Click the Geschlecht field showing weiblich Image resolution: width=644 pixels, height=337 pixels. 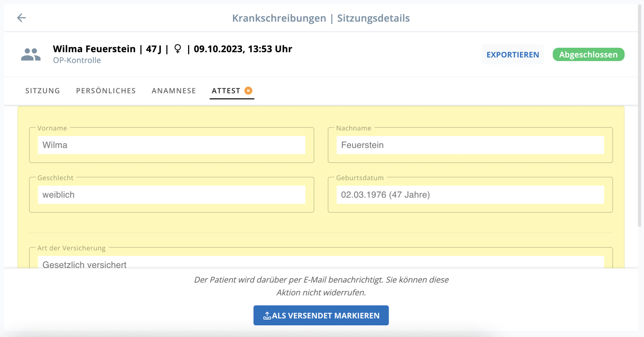[172, 194]
